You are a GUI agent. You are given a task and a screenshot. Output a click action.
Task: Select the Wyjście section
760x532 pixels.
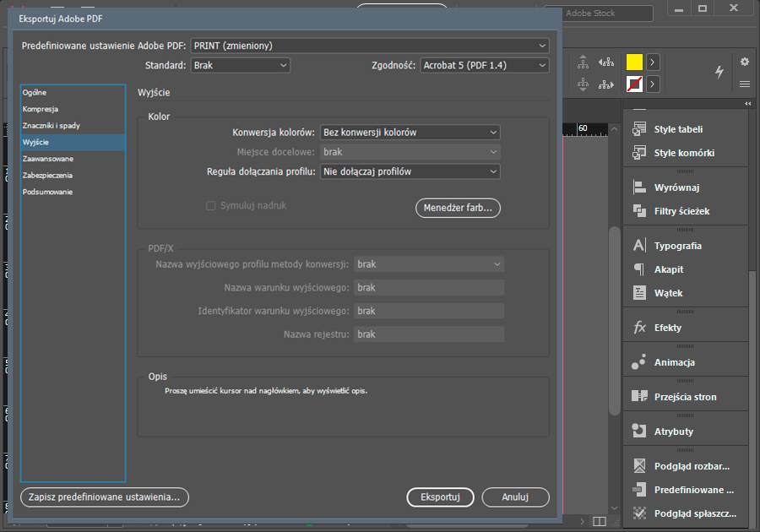click(73, 142)
